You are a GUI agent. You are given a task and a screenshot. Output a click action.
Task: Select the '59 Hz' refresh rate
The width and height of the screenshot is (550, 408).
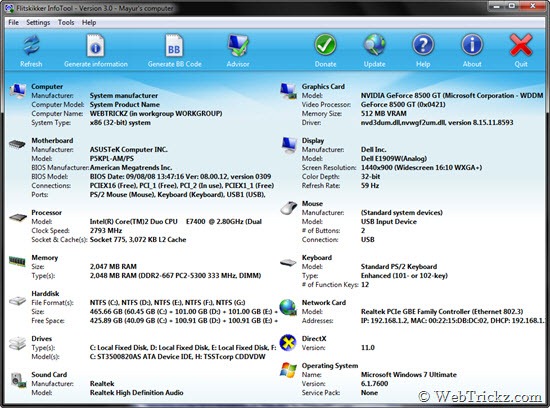pyautogui.click(x=370, y=186)
